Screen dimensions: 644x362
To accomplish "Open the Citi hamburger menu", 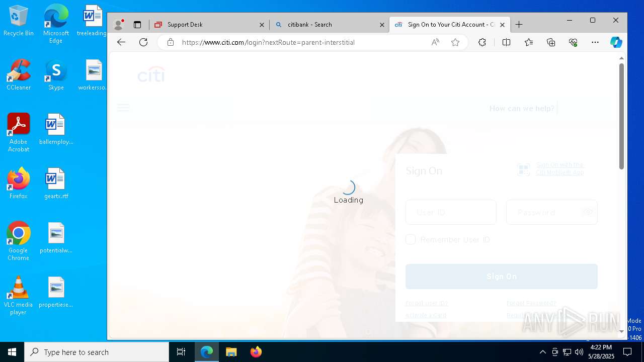I will (x=123, y=108).
